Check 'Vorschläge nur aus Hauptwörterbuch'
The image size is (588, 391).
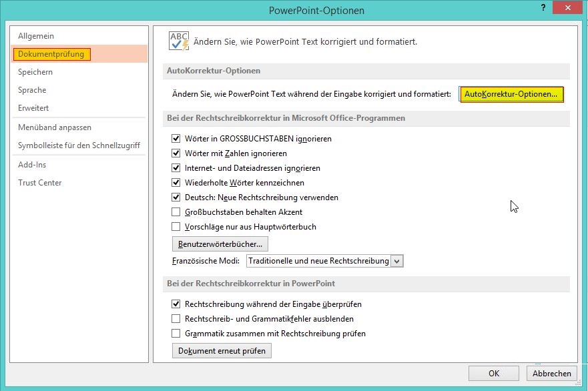tap(176, 227)
